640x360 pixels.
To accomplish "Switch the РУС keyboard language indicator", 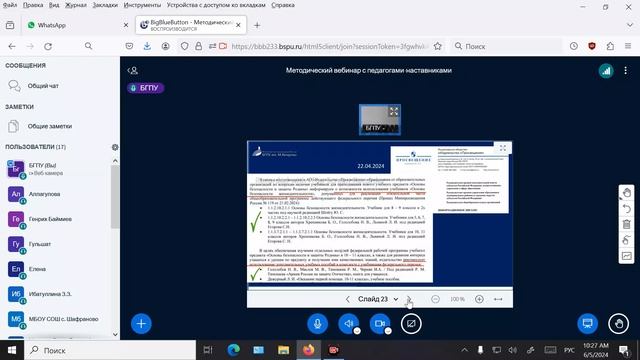I will [x=569, y=350].
